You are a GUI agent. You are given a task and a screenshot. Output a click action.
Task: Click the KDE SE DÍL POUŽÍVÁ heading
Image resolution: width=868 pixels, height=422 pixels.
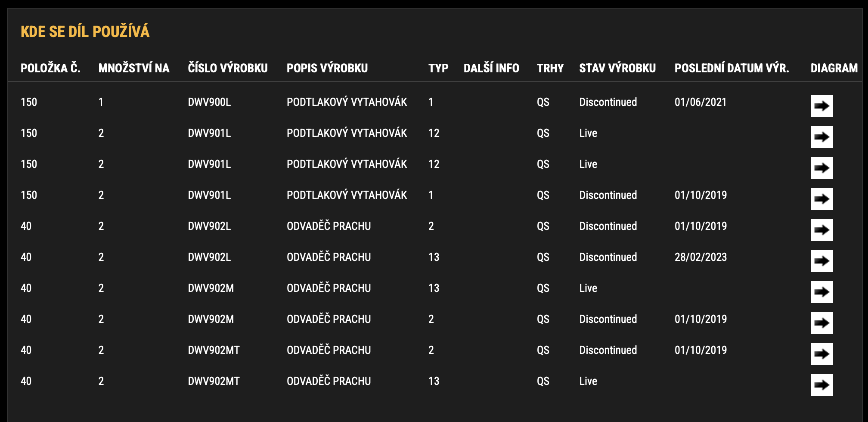pyautogui.click(x=85, y=31)
